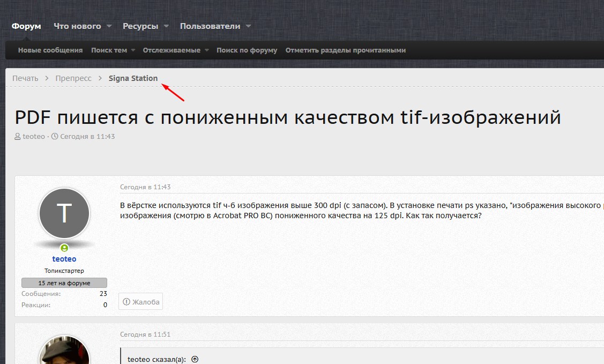Click the 15 лет на форуме badge
Image resolution: width=604 pixels, height=364 pixels.
64,283
